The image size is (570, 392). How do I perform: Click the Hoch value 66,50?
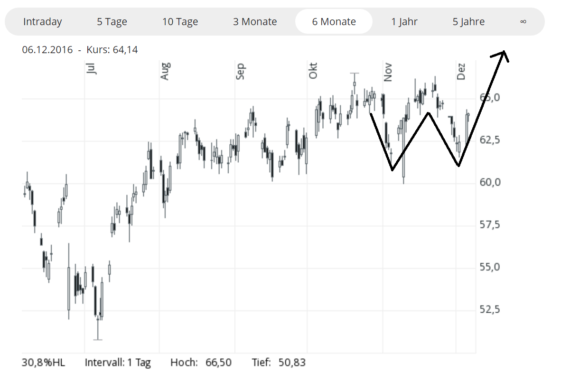pos(218,363)
